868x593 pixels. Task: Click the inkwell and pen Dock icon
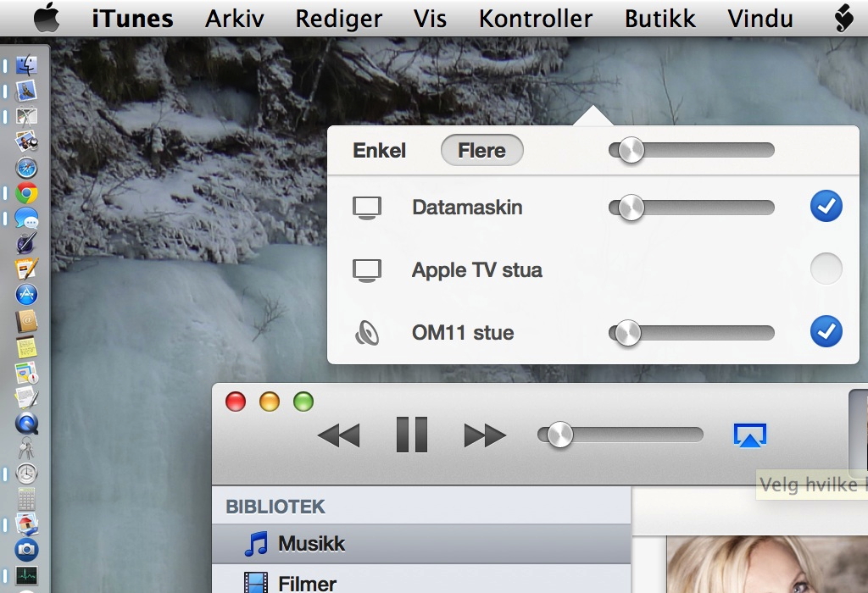click(26, 244)
